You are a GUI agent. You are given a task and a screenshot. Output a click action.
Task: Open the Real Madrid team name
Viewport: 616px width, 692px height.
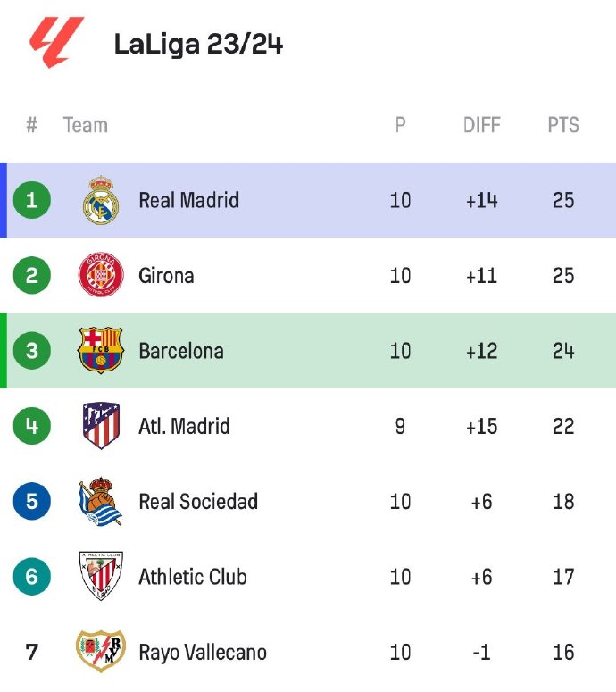[188, 200]
